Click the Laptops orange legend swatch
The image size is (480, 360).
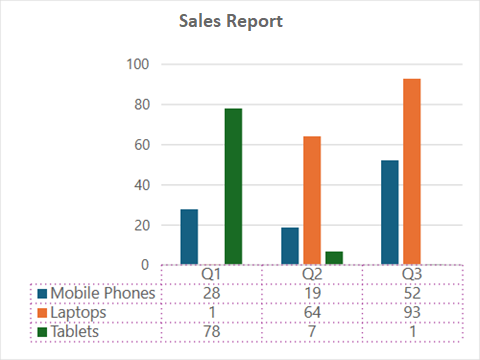pos(42,313)
